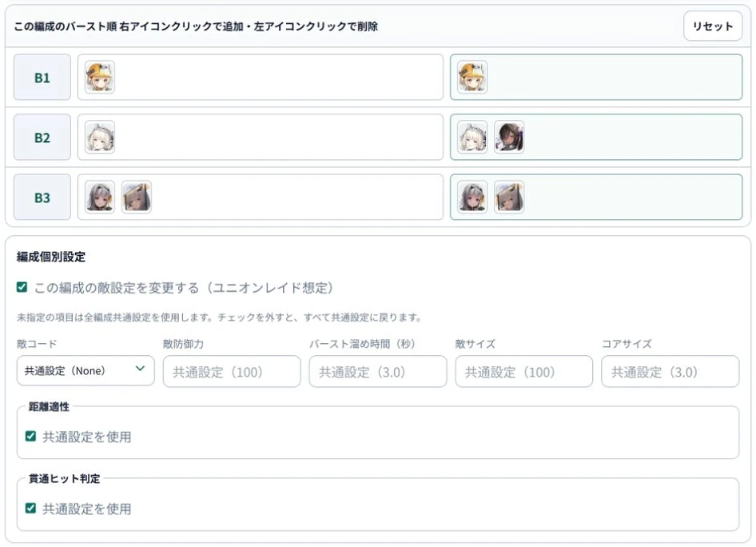Select the B2 burst label

click(42, 137)
